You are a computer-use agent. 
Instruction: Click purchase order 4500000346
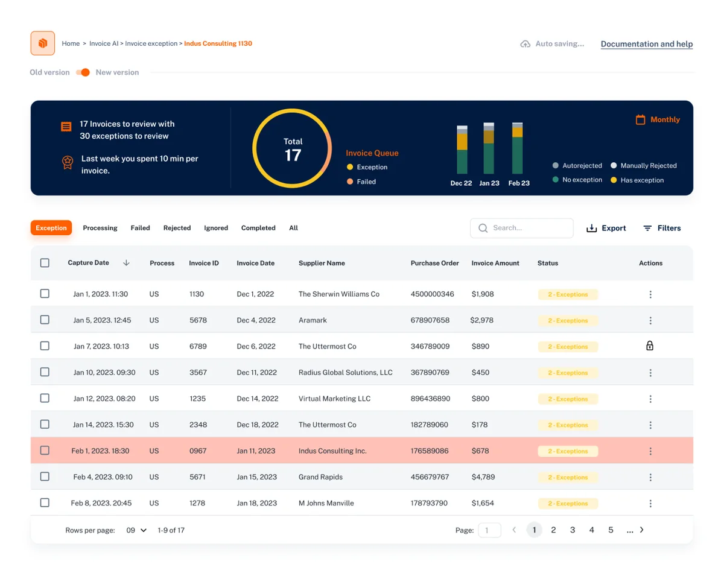tap(432, 294)
